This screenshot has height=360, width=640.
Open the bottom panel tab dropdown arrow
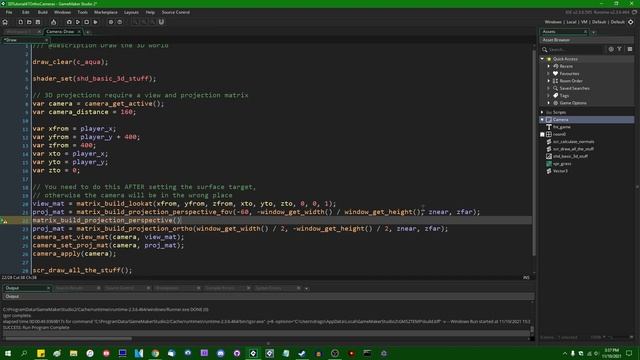tap(307, 289)
